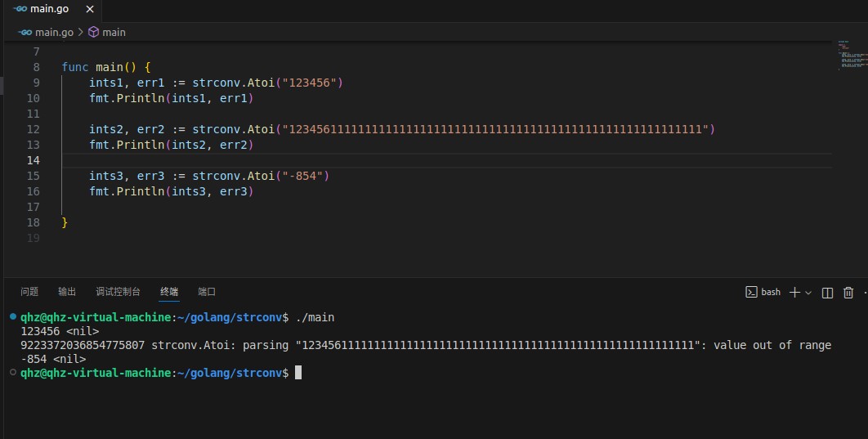Image resolution: width=868 pixels, height=439 pixels.
Task: Click the Go file icon in main.go tab
Action: 20,9
